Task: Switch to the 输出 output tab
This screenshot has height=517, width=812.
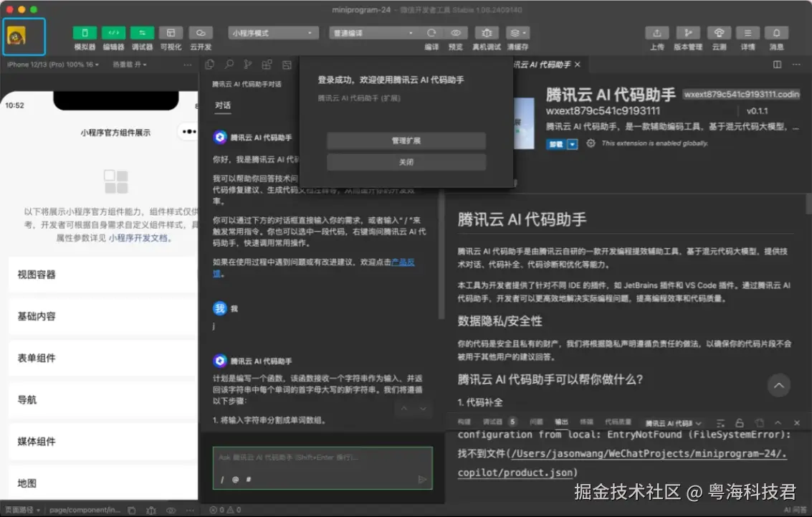Action: [561, 422]
